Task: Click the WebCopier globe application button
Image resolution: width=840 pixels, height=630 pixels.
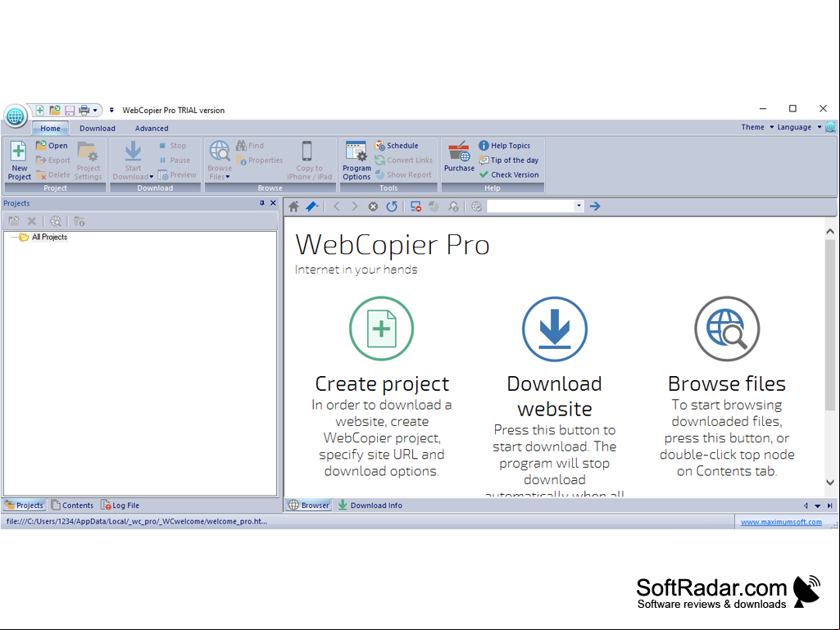Action: pos(15,116)
